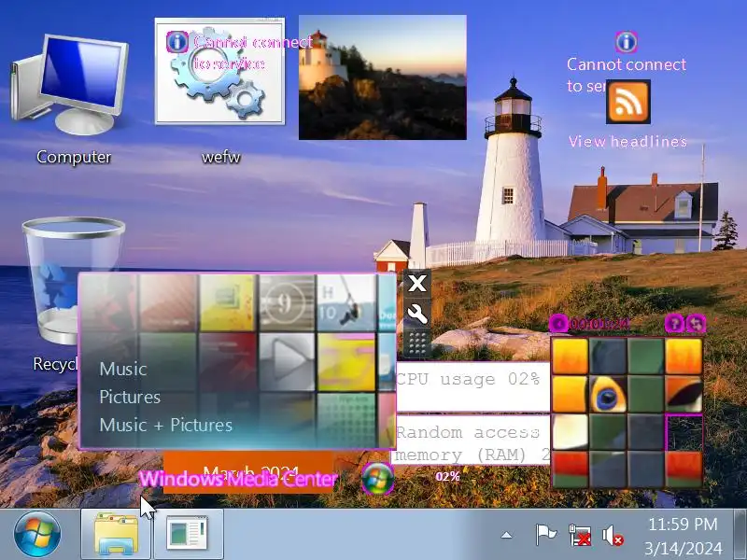This screenshot has height=560, width=747.
Task: Select Music + Pictures option
Action: [x=166, y=425]
